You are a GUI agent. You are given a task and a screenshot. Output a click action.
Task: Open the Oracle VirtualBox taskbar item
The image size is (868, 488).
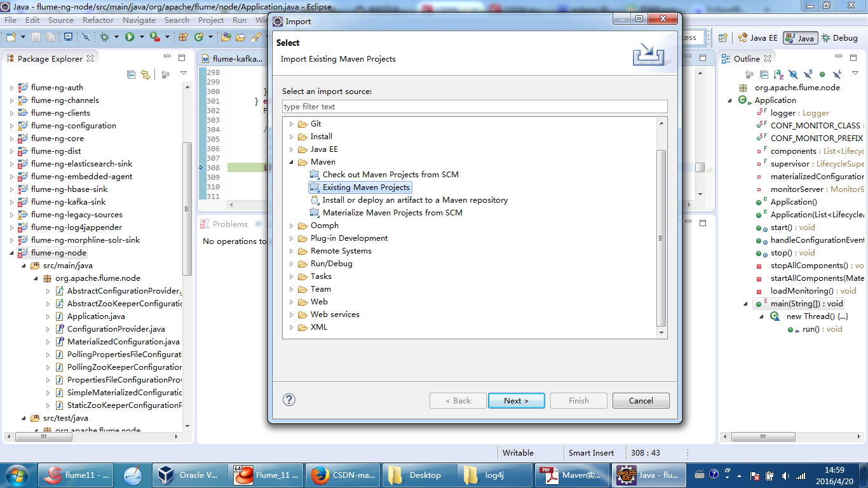tap(189, 475)
